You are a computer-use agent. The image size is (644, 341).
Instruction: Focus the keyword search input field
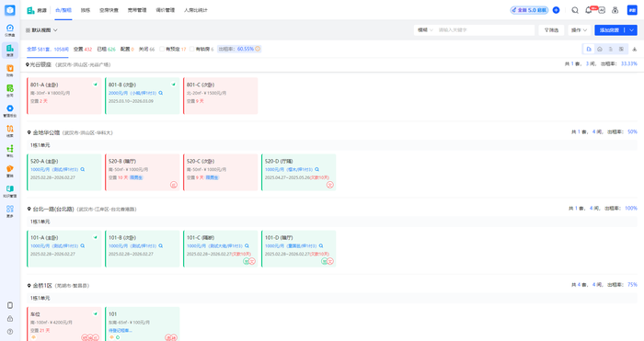485,30
